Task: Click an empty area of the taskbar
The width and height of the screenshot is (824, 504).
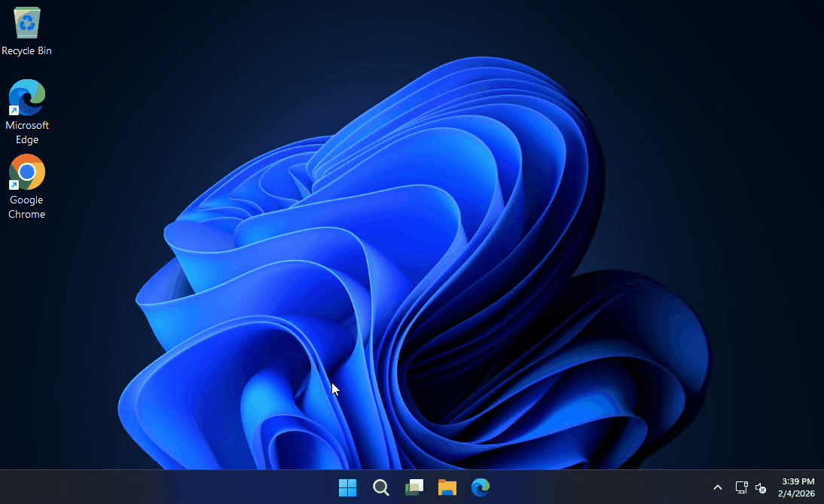Action: (188, 487)
